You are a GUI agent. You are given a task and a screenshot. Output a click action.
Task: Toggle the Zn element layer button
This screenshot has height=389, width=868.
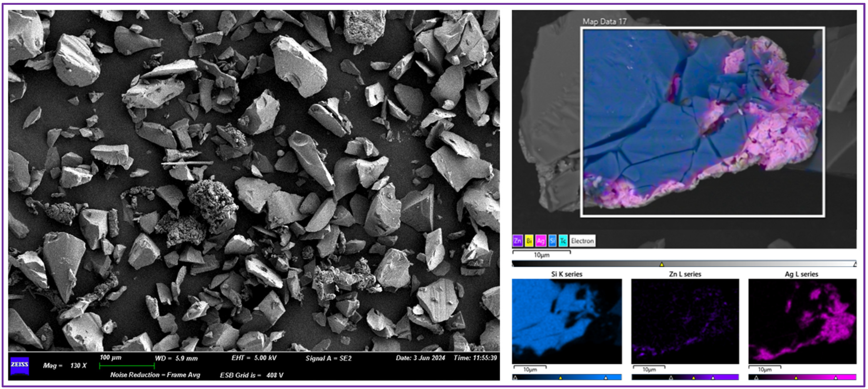518,241
